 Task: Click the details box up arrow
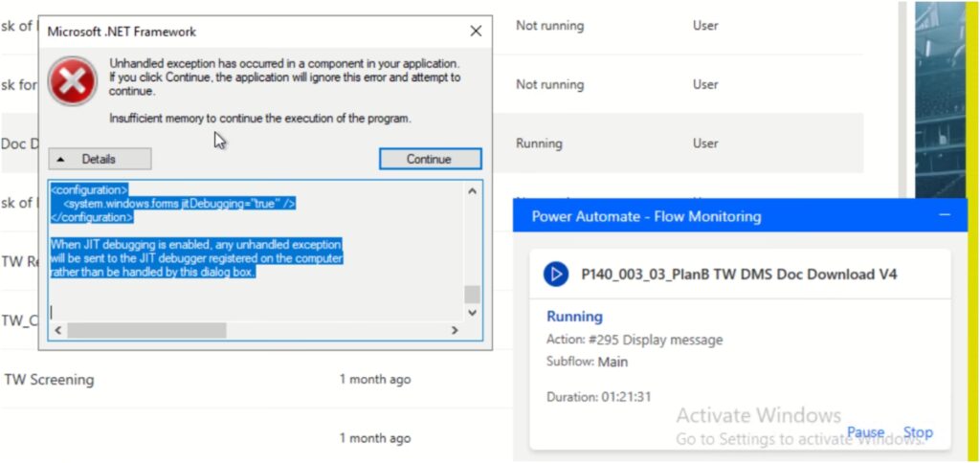coord(472,191)
